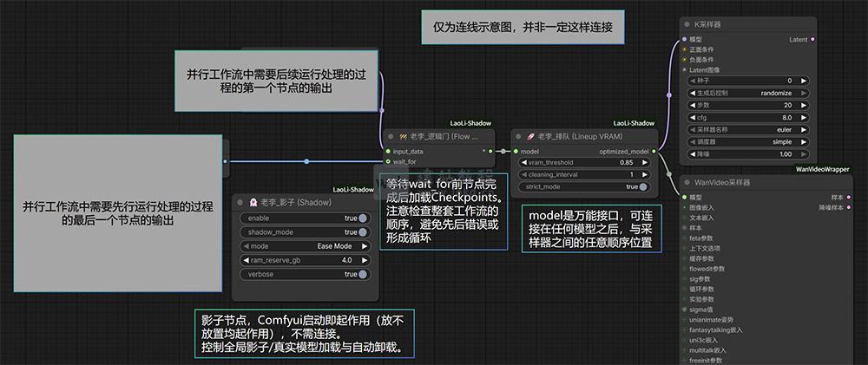The image size is (868, 365).
Task: Click the 图像嵌入 input socket
Action: (684, 207)
